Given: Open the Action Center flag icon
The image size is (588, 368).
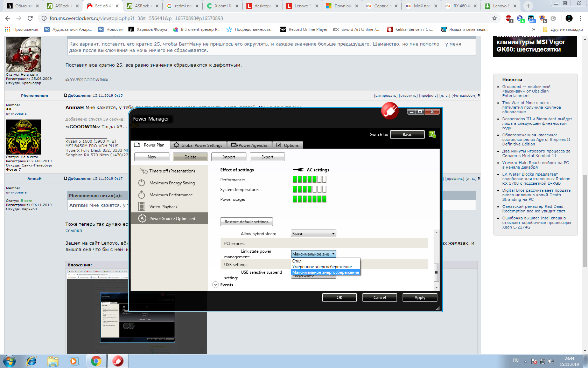Looking at the screenshot, I should point(534,361).
